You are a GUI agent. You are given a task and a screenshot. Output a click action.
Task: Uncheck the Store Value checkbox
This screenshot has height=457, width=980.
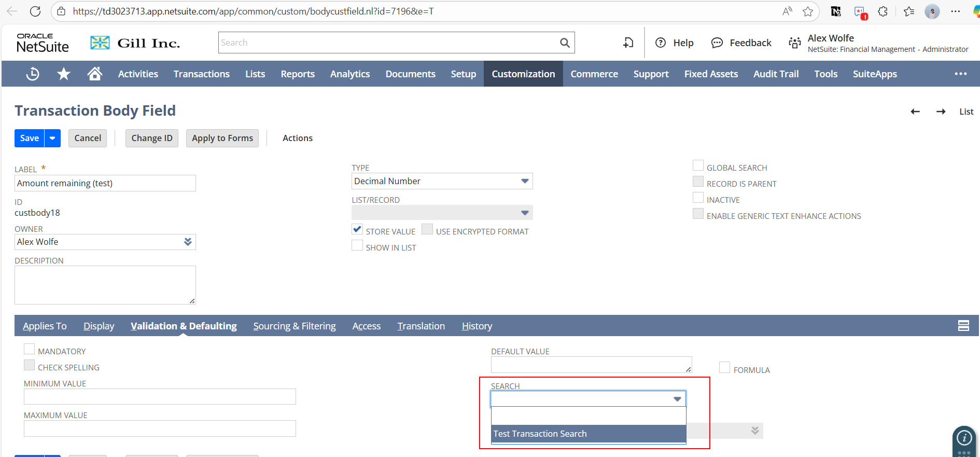point(357,229)
